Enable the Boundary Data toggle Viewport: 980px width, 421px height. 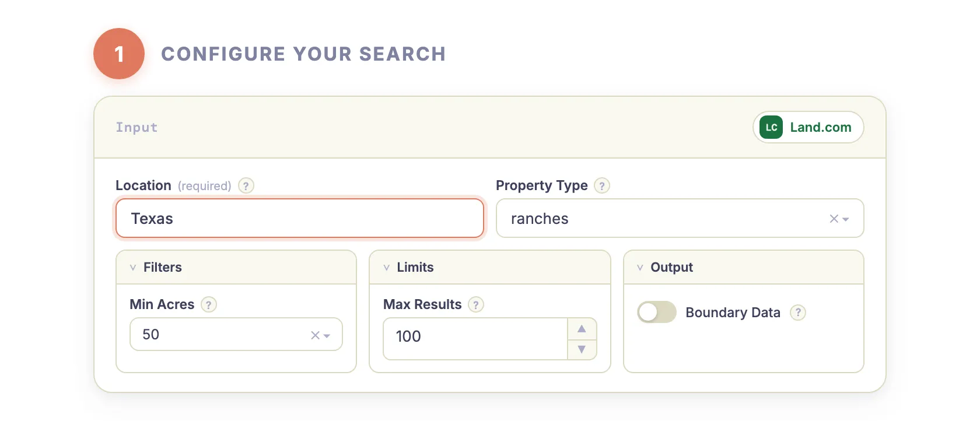pos(656,312)
